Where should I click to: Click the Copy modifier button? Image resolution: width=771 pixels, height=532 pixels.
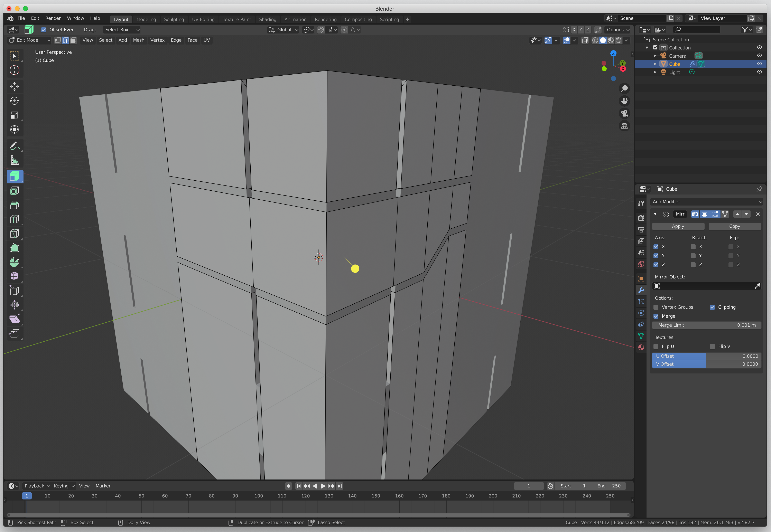click(x=734, y=226)
